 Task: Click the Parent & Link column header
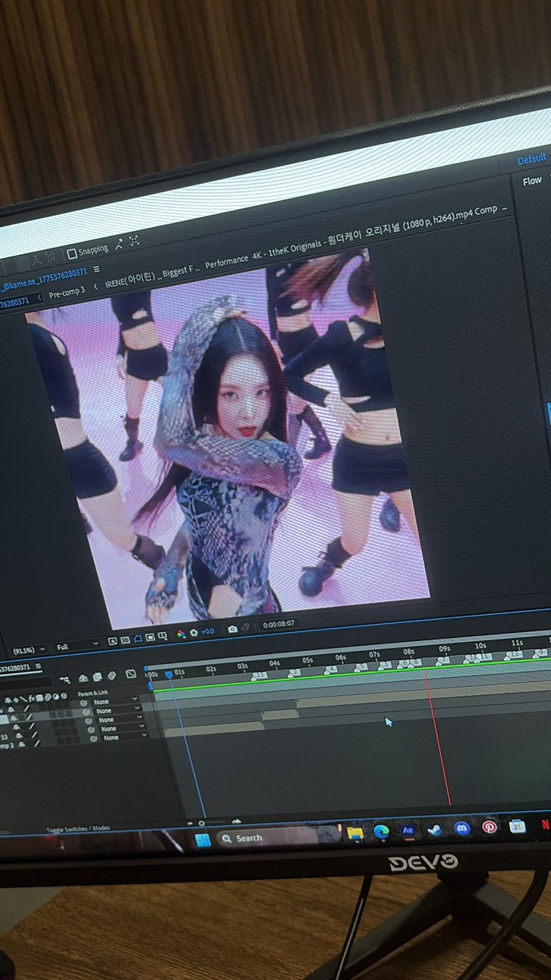coord(92,693)
